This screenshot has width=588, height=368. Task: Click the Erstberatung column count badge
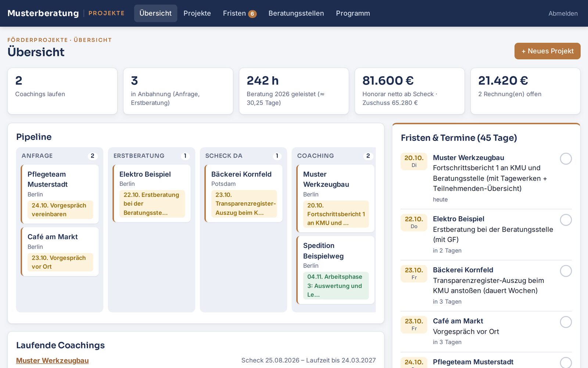185,156
